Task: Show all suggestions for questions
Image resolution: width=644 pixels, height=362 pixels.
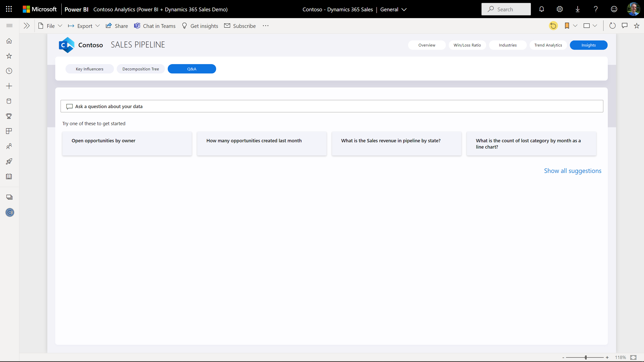Action: click(573, 170)
